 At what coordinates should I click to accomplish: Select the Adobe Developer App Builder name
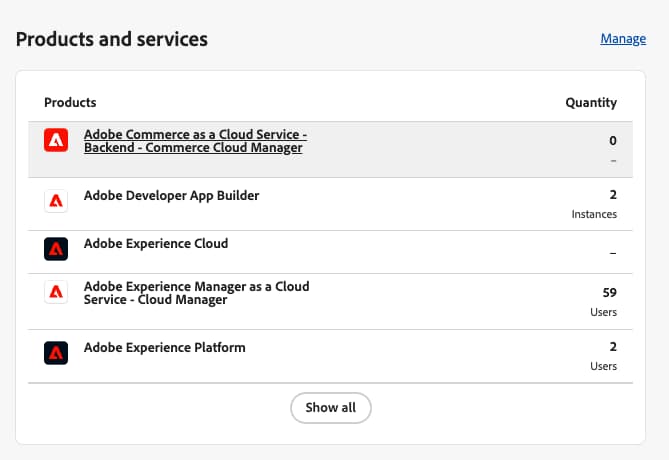(171, 195)
